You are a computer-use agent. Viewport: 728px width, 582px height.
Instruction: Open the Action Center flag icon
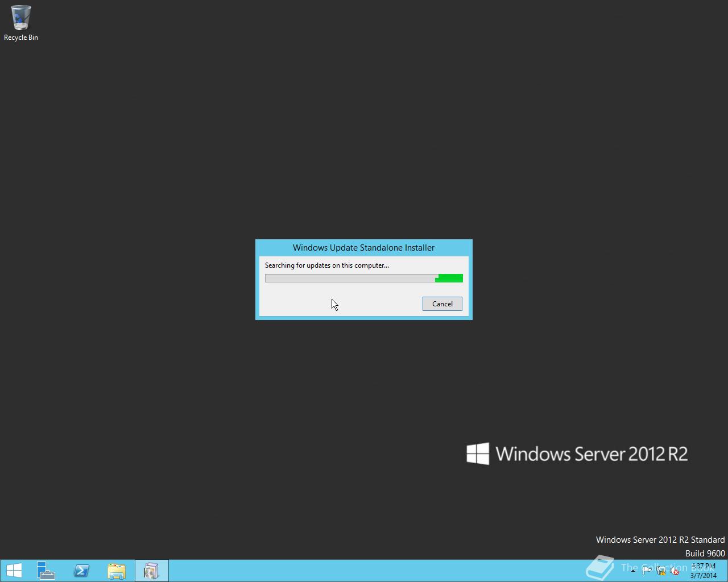point(647,571)
